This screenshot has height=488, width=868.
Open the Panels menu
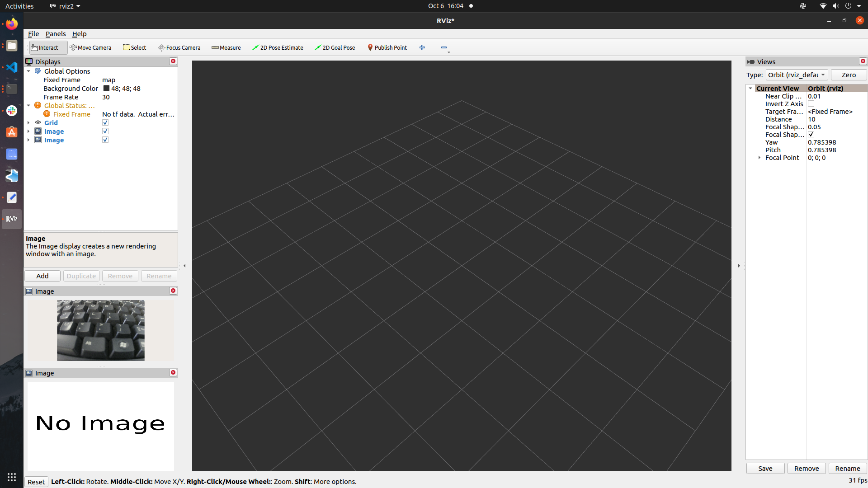55,33
